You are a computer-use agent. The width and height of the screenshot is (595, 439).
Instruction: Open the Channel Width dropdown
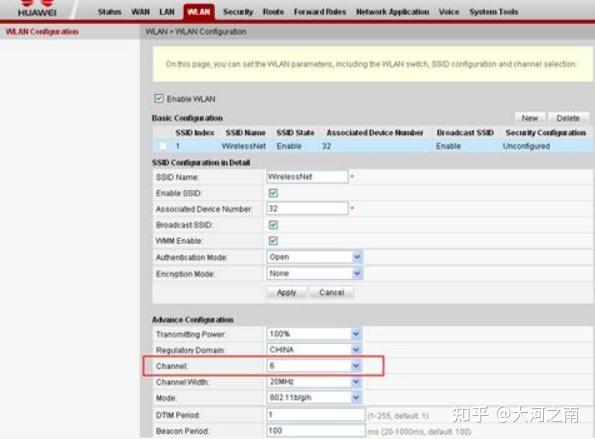tap(314, 382)
